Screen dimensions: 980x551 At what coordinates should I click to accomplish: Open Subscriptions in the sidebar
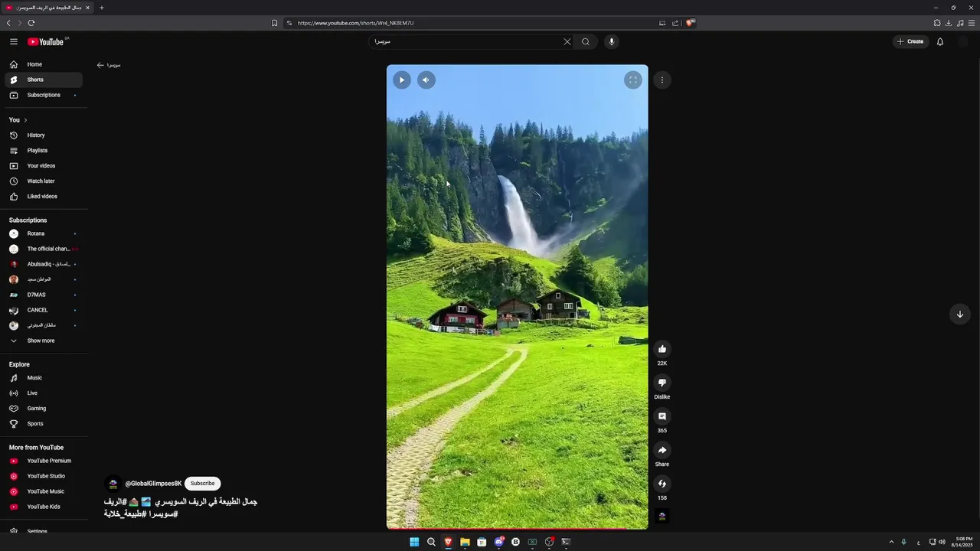[44, 95]
